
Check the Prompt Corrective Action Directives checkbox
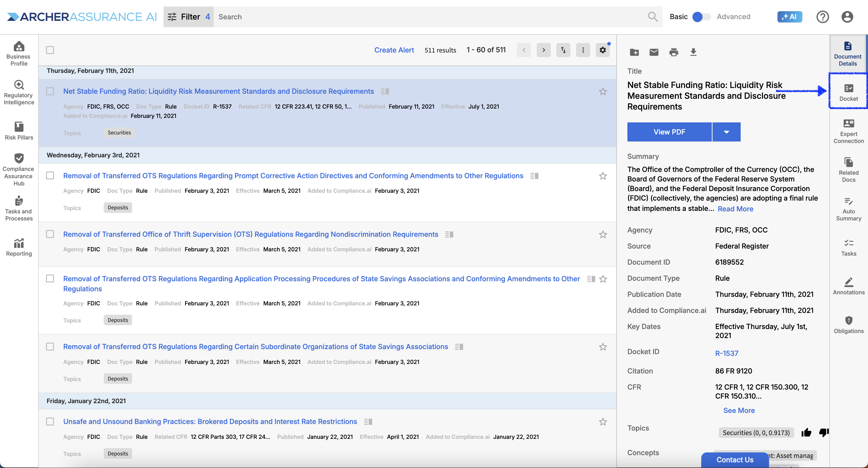tap(50, 176)
